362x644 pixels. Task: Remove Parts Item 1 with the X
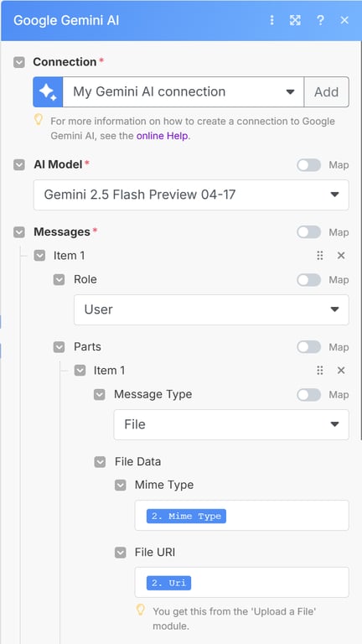341,371
